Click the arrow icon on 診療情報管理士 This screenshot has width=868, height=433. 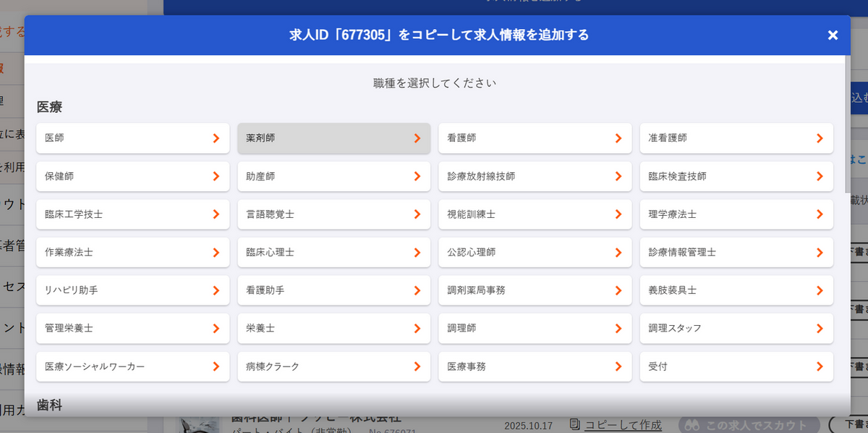(819, 253)
